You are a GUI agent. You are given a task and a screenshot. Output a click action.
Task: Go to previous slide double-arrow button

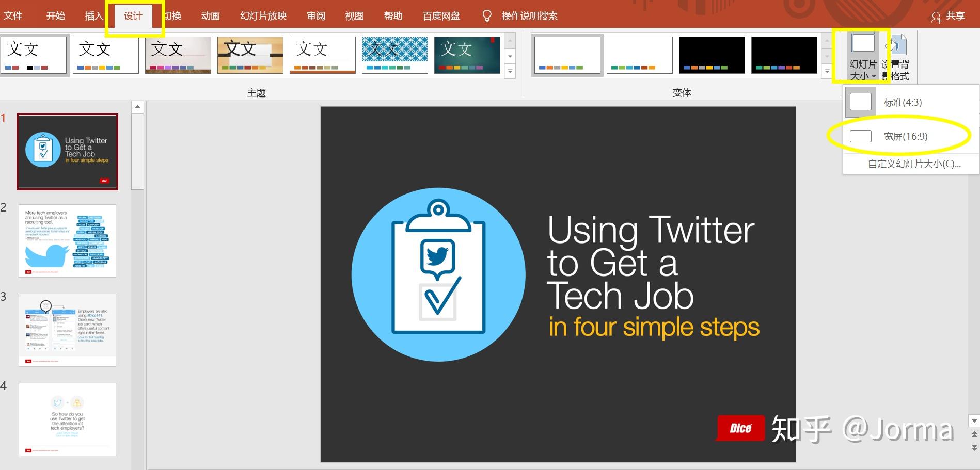[x=974, y=434]
